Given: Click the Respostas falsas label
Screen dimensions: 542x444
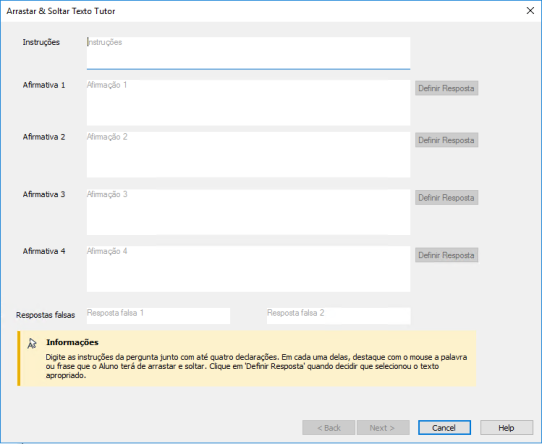Looking at the screenshot, I should pos(45,315).
